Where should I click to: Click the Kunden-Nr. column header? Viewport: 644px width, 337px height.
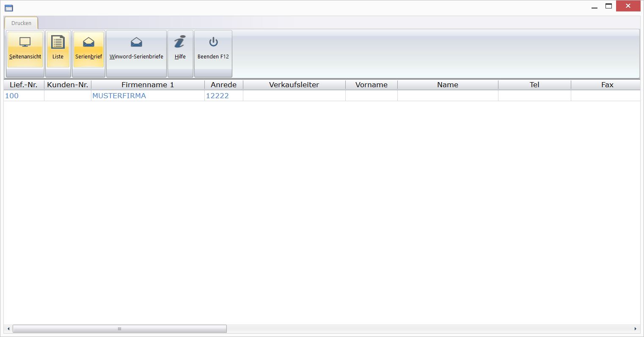[x=68, y=85]
